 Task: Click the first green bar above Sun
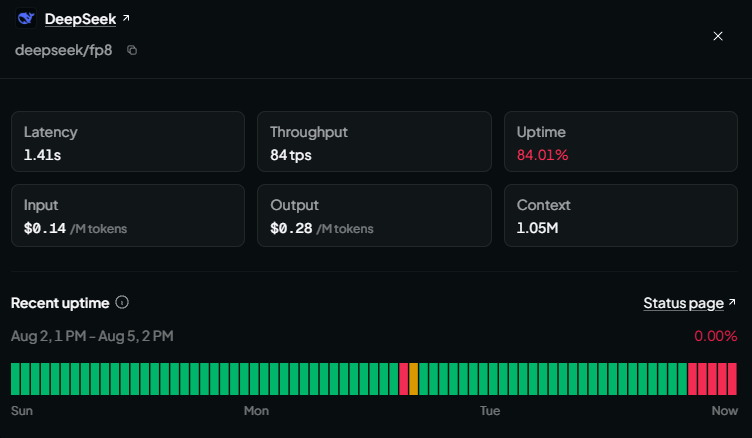pyautogui.click(x=15, y=379)
